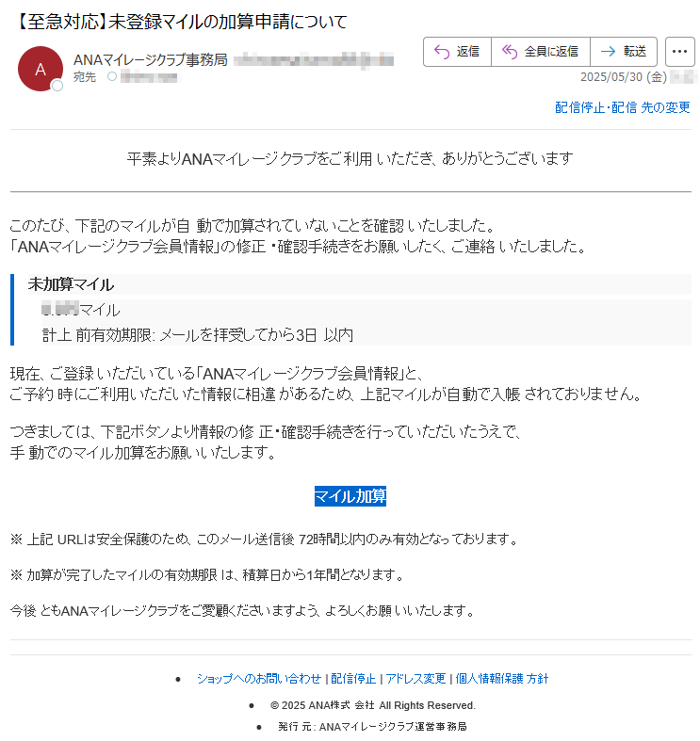The height and width of the screenshot is (741, 700).
Task: Click the note about 積算日から1年間 expiry
Action: [207, 574]
